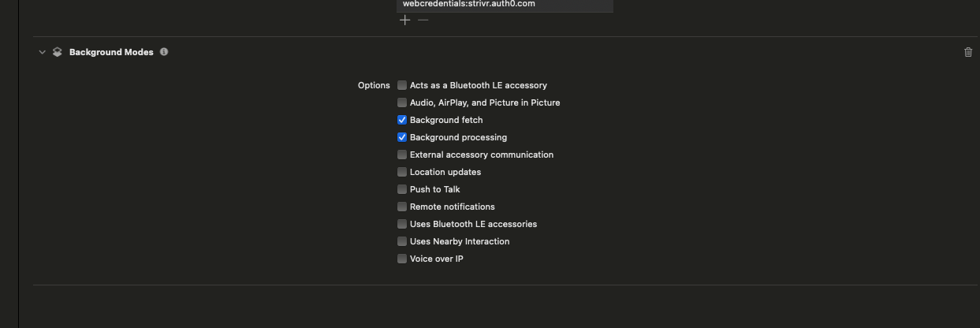Open Background Modes info icon
980x328 pixels.
pyautogui.click(x=164, y=52)
